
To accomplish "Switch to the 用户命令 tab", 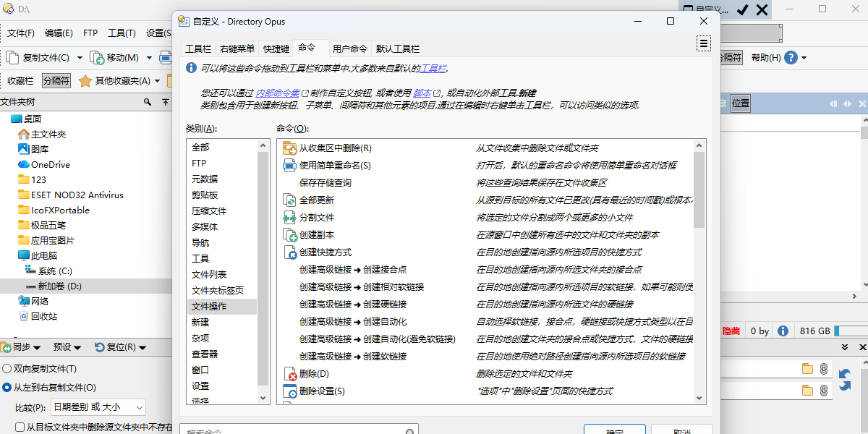I will point(350,48).
